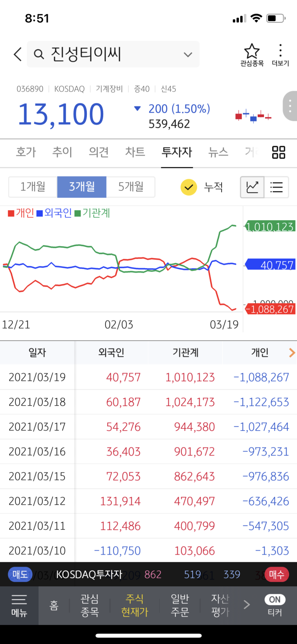The image size is (297, 644).
Task: Tap the magnifier icon in the search bar
Action: point(39,54)
